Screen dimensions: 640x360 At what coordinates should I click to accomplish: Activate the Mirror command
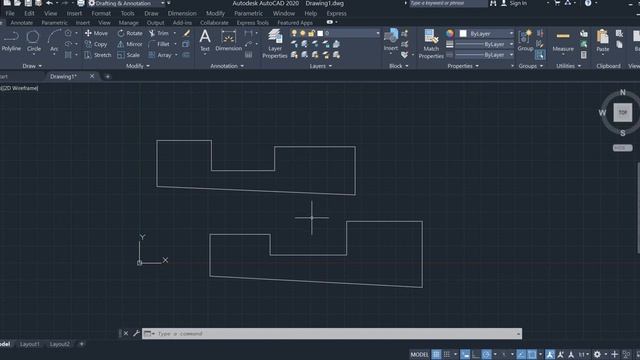130,44
